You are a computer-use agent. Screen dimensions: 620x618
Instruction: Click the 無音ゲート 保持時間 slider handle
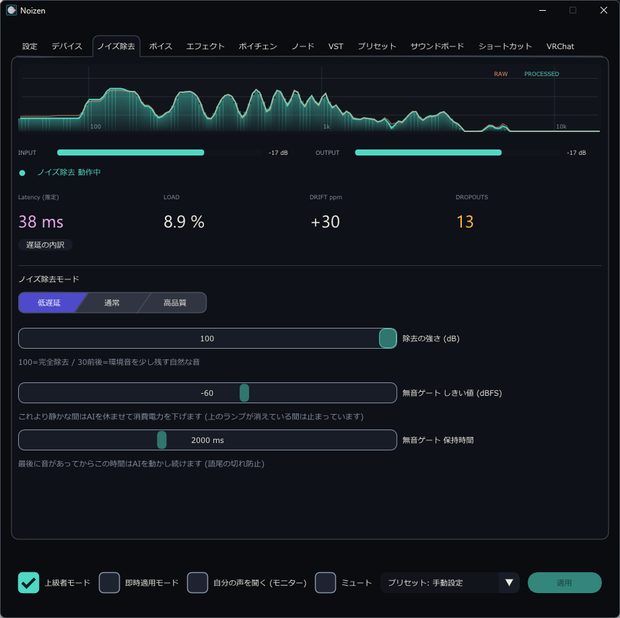162,440
